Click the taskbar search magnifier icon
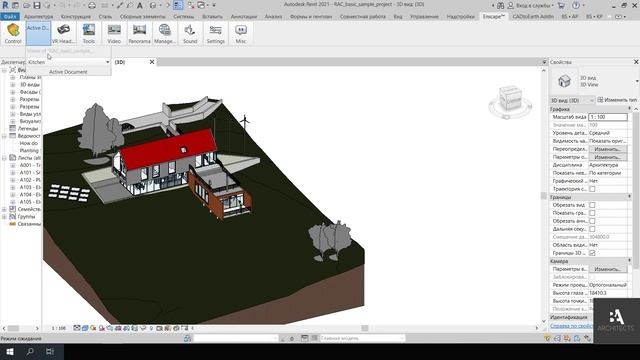This screenshot has height=360, width=640. click(30, 351)
